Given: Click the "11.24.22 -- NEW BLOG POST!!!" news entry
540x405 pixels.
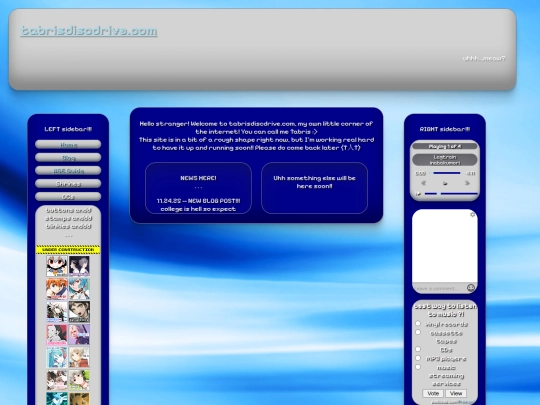Looking at the screenshot, I should tap(198, 201).
